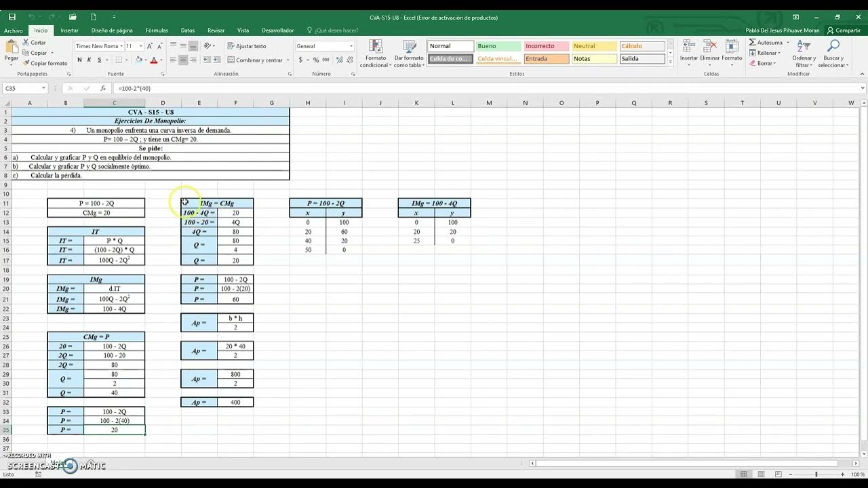The image size is (868, 488).
Task: Apply the Neutral cell style
Action: tap(594, 46)
